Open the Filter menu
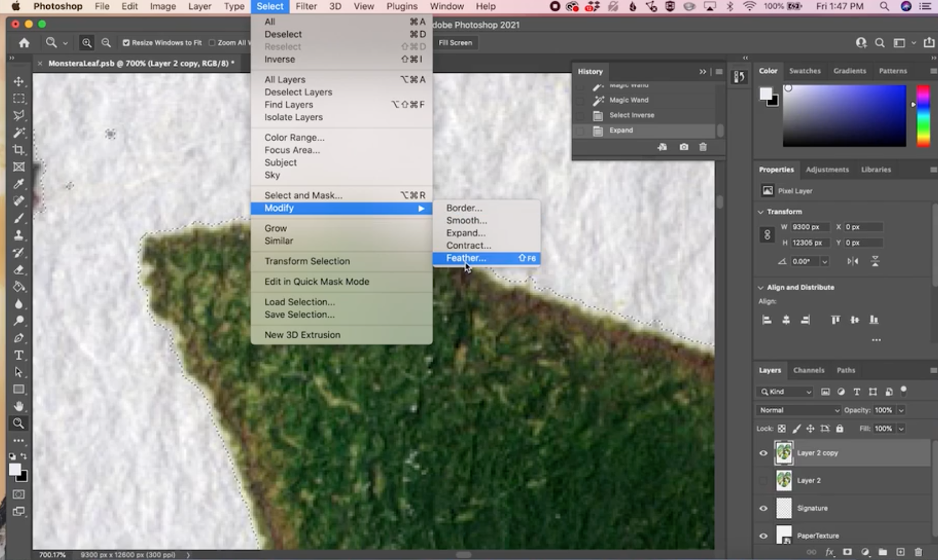The width and height of the screenshot is (938, 560). point(306,6)
